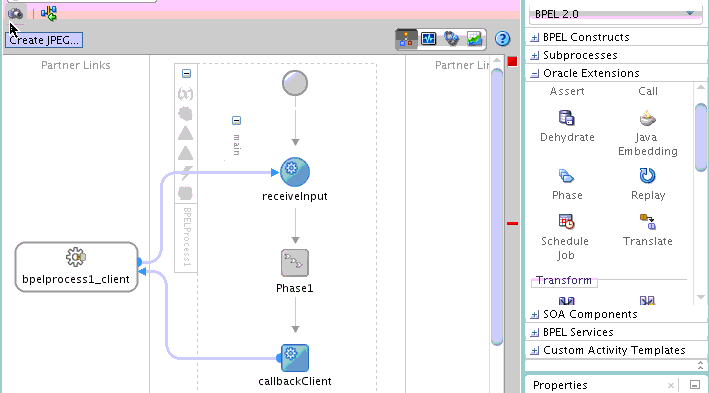Select the Dehydrate activity icon
This screenshot has height=393, width=709.
pos(567,118)
